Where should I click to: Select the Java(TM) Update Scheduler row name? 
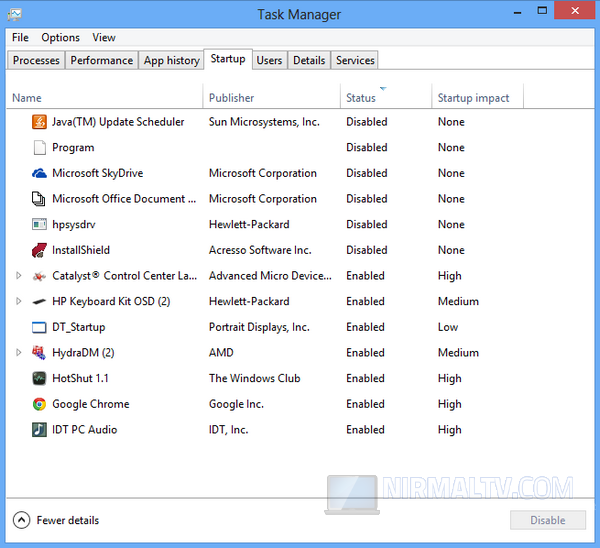[118, 122]
